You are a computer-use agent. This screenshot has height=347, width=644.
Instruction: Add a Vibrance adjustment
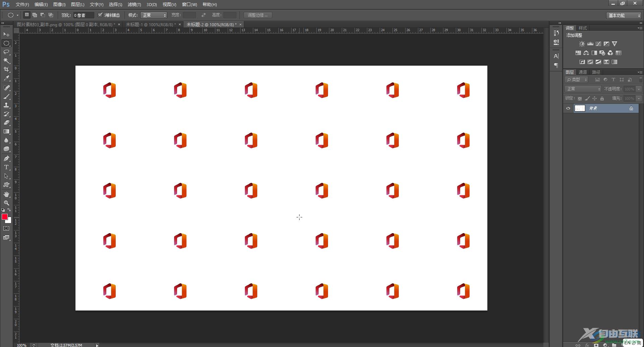coord(614,44)
